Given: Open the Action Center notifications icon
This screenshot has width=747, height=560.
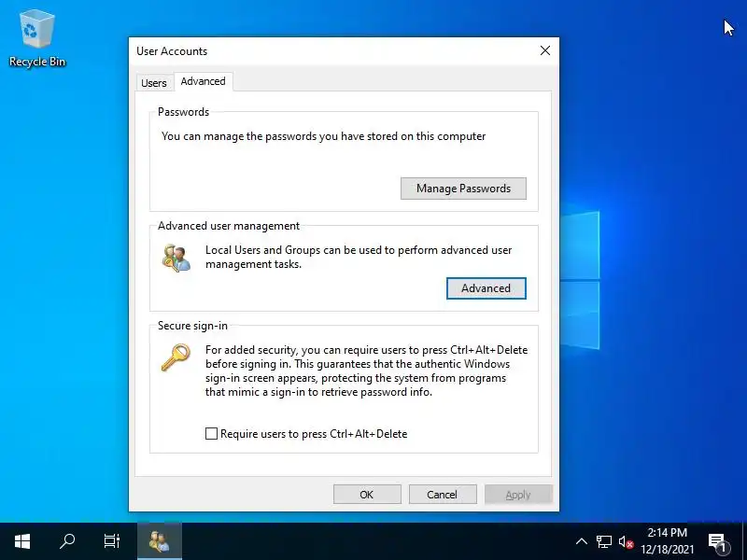Looking at the screenshot, I should (717, 541).
